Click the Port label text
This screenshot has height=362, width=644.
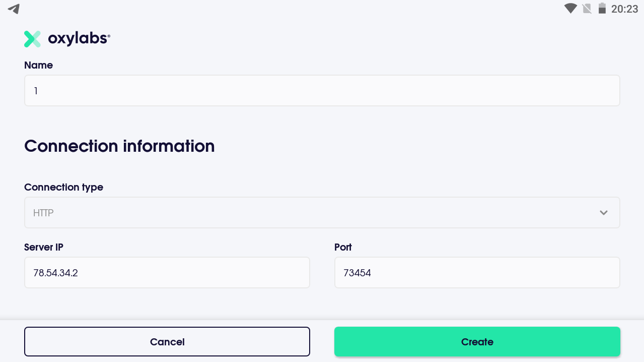click(343, 248)
